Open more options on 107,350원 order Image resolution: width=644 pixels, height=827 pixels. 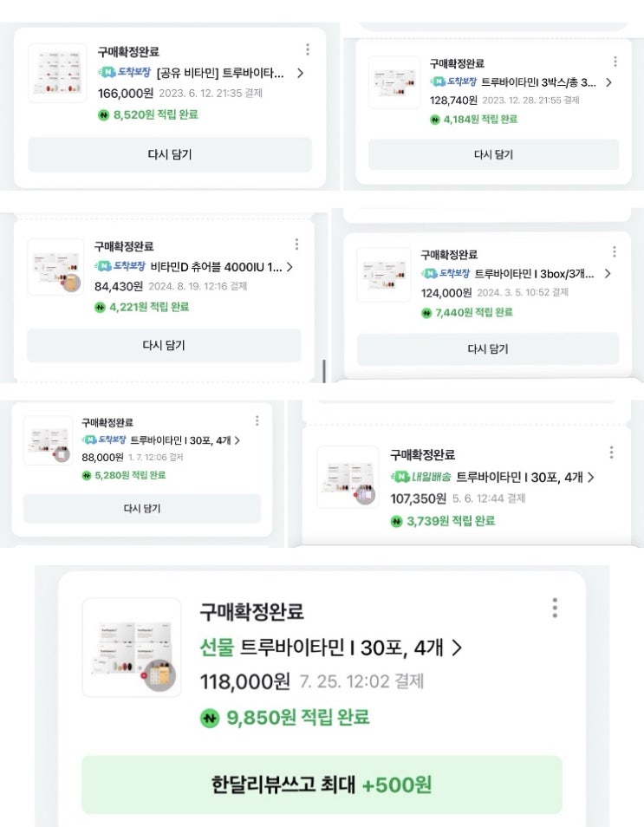tap(611, 452)
